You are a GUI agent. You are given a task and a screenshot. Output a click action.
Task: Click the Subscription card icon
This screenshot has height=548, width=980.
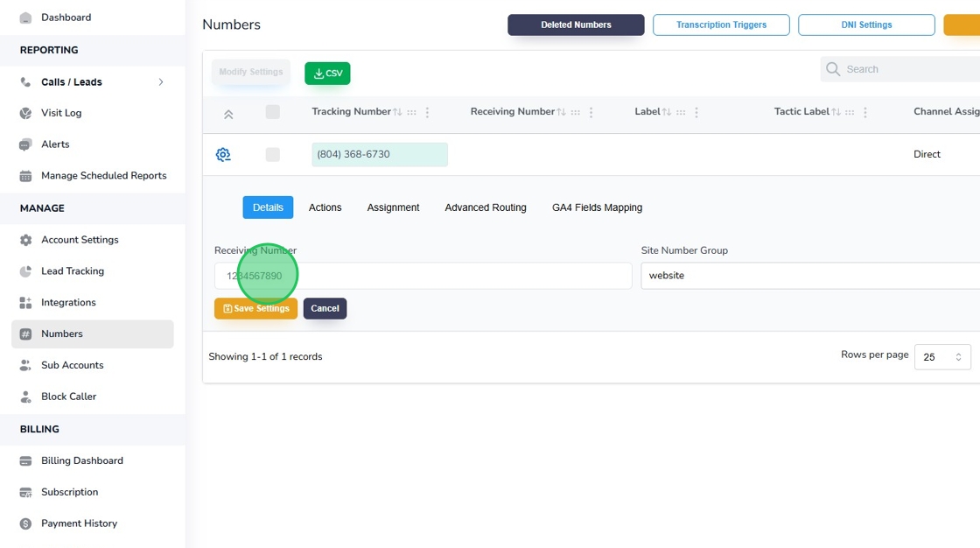[x=25, y=492]
